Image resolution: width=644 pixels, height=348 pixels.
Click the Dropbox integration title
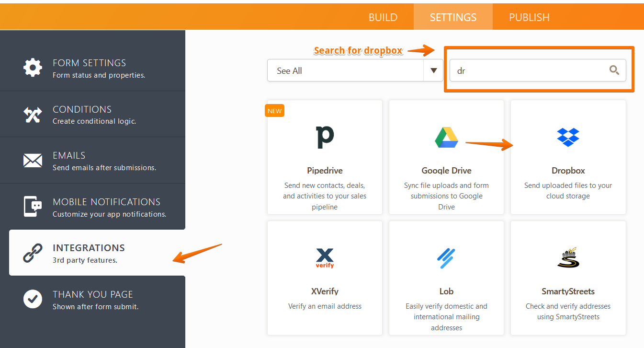tap(568, 171)
